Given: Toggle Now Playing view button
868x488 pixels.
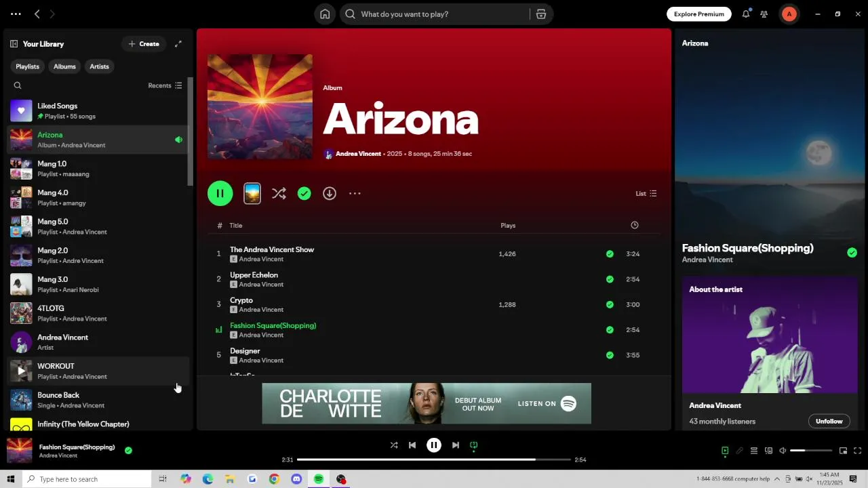Looking at the screenshot, I should click(725, 451).
